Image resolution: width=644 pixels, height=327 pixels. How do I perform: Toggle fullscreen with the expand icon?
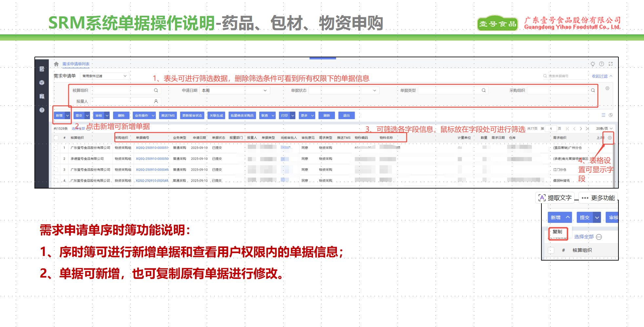point(611,64)
